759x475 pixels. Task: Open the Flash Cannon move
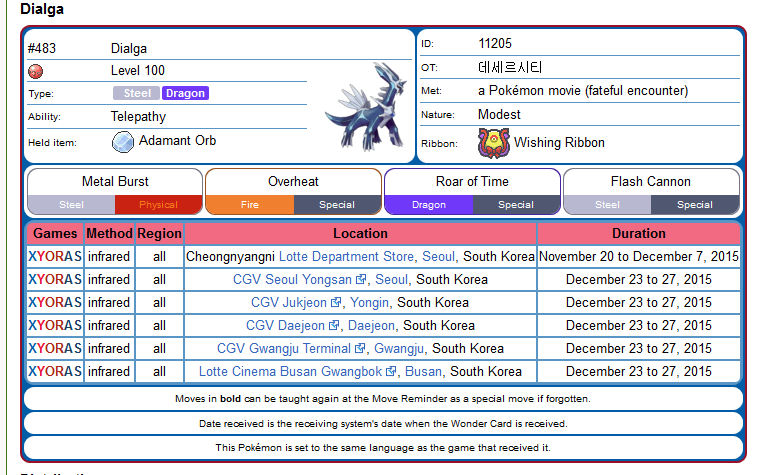pyautogui.click(x=651, y=182)
